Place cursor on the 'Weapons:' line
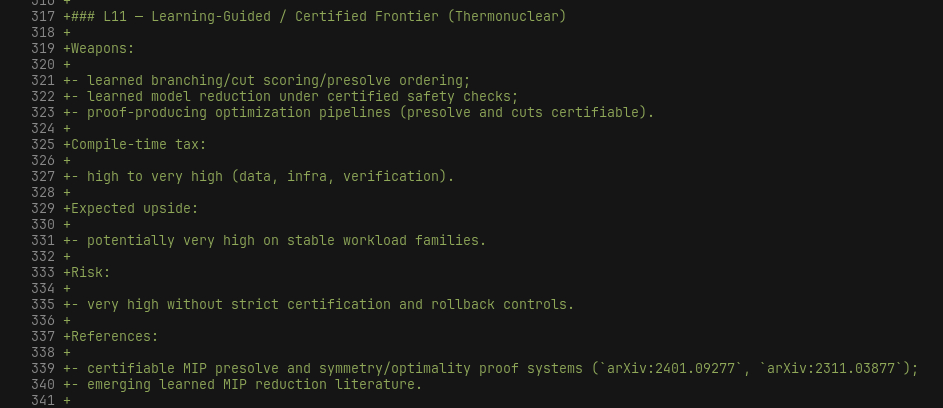943x408 pixels. pos(102,49)
